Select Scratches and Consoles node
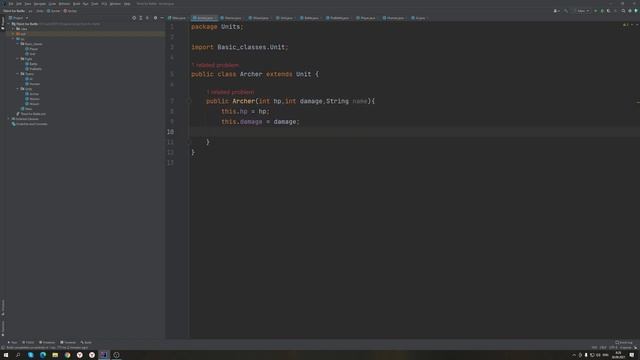 pyautogui.click(x=30, y=124)
